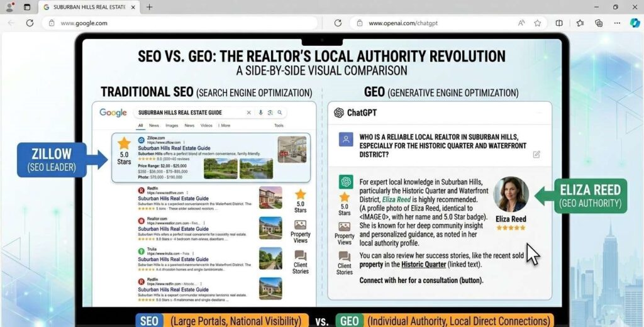Click the magnifier search icon
The width and height of the screenshot is (644, 327).
tap(280, 113)
